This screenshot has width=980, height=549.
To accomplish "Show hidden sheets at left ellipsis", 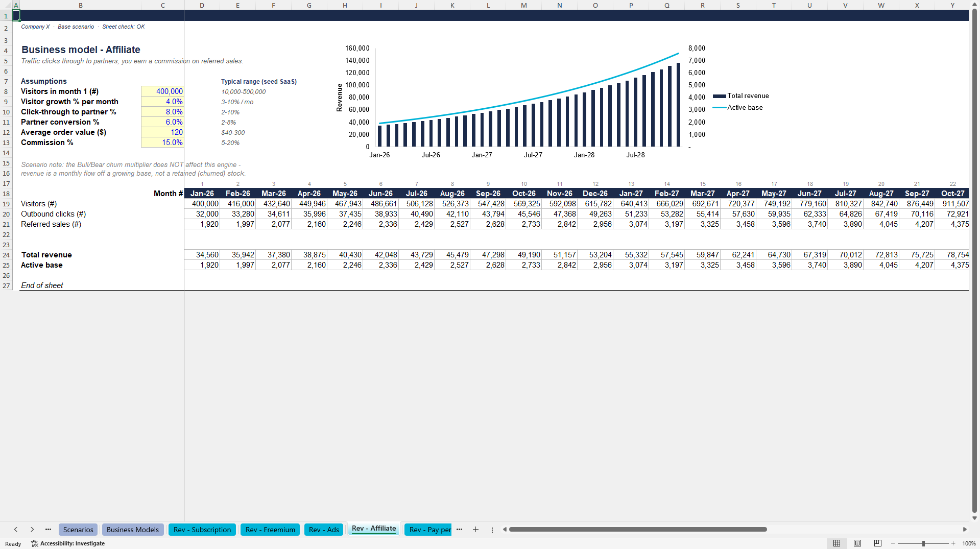I will (x=48, y=530).
